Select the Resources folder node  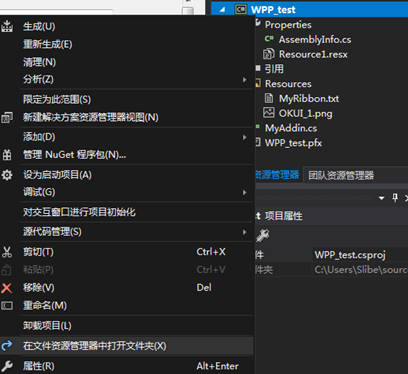pyautogui.click(x=288, y=84)
